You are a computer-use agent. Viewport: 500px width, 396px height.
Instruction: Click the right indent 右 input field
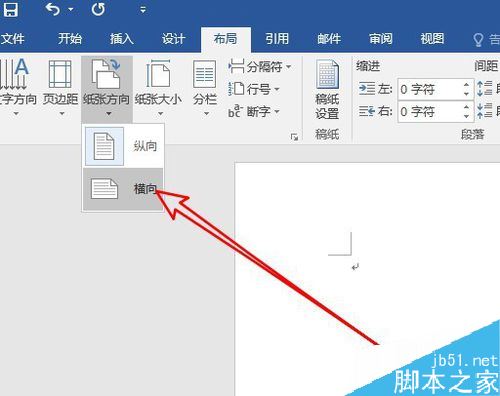click(429, 111)
